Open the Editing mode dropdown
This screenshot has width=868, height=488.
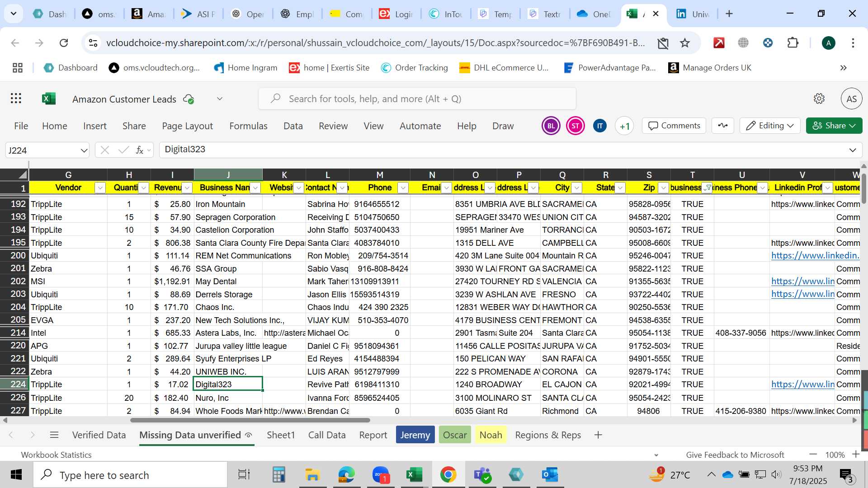pyautogui.click(x=770, y=126)
